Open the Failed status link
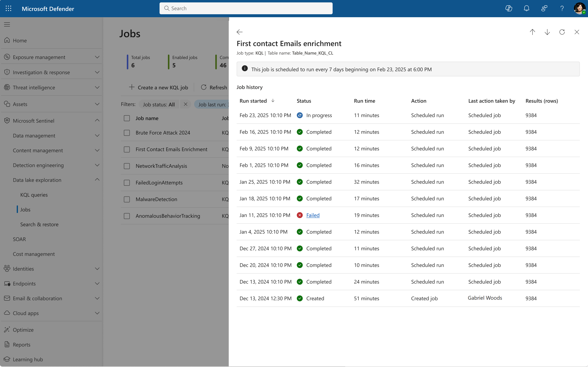 coord(313,215)
